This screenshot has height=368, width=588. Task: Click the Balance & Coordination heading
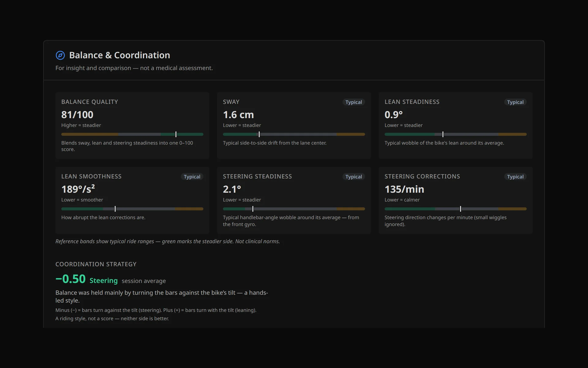pyautogui.click(x=119, y=55)
